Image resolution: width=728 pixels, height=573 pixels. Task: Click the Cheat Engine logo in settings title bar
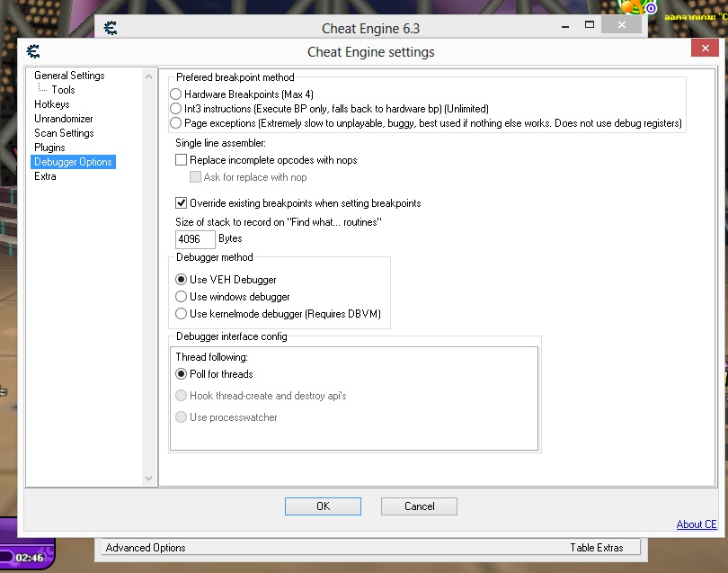point(33,51)
